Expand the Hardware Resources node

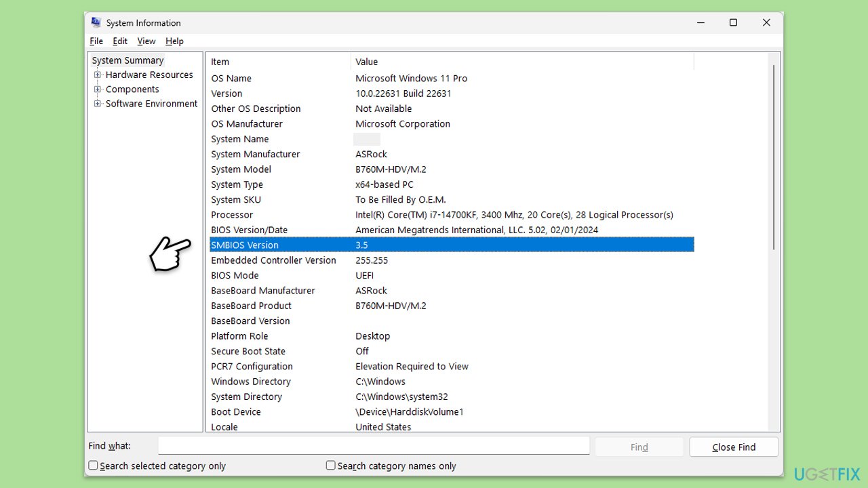pos(98,75)
